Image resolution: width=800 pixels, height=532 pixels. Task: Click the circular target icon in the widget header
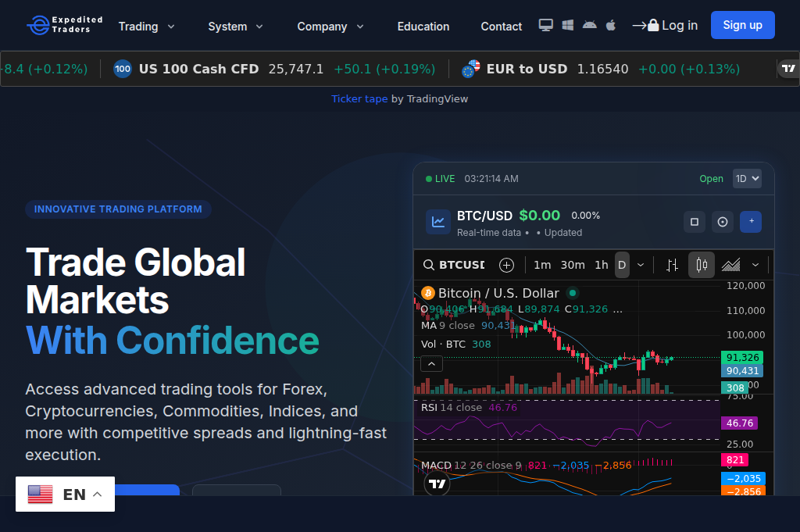click(723, 222)
